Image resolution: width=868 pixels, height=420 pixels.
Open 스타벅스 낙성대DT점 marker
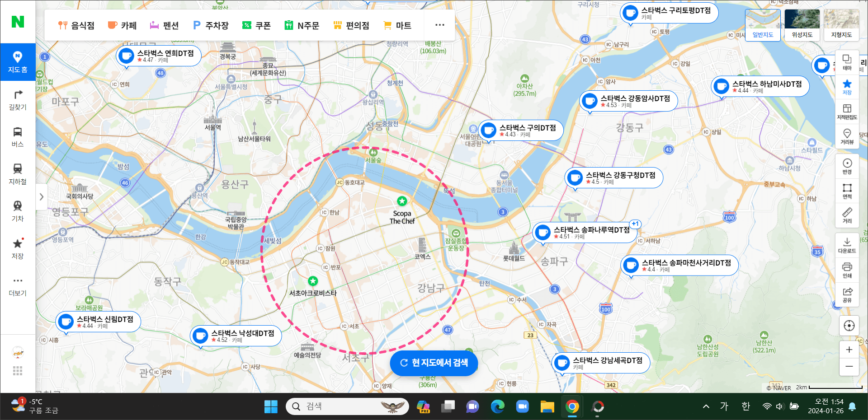coord(236,336)
